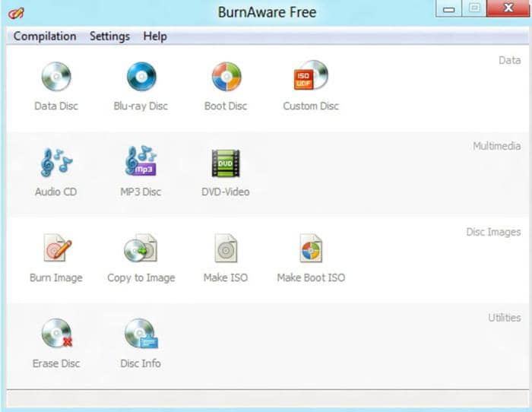Click the Blu-ray Disc text label
The image size is (532, 412).
(141, 106)
